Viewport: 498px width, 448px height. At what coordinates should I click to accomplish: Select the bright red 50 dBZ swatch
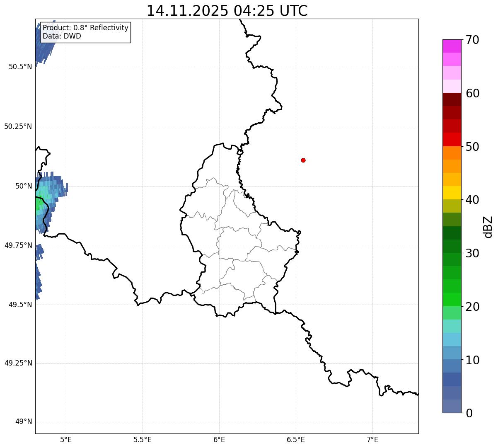point(452,139)
